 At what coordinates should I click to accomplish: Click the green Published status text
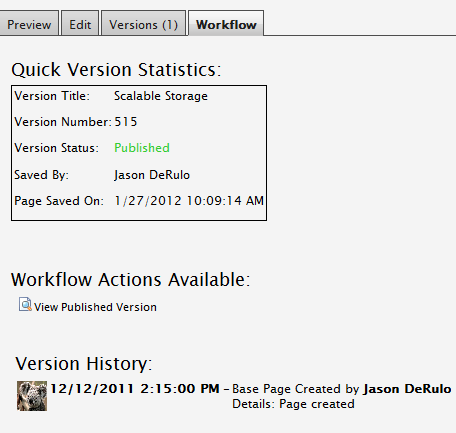click(142, 148)
